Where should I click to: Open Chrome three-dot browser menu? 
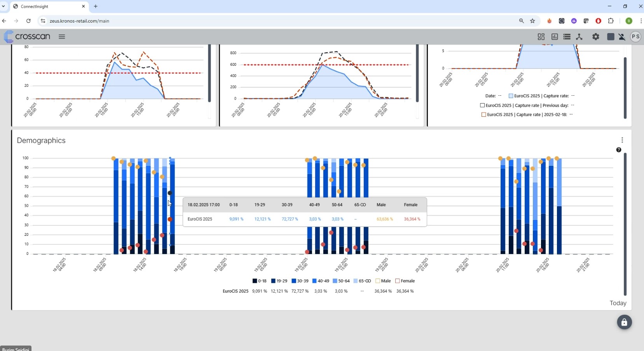pyautogui.click(x=641, y=21)
